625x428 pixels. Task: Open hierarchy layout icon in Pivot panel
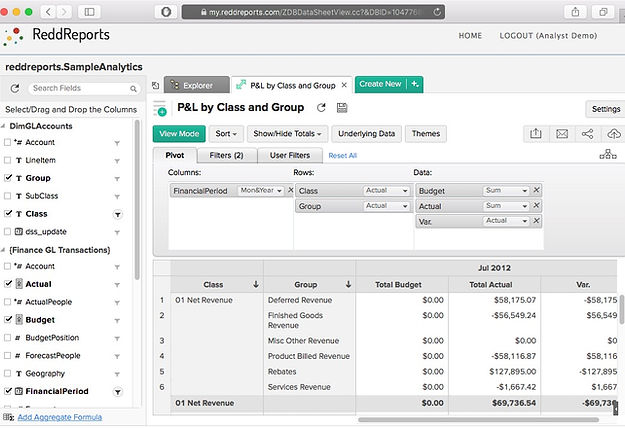(x=608, y=154)
